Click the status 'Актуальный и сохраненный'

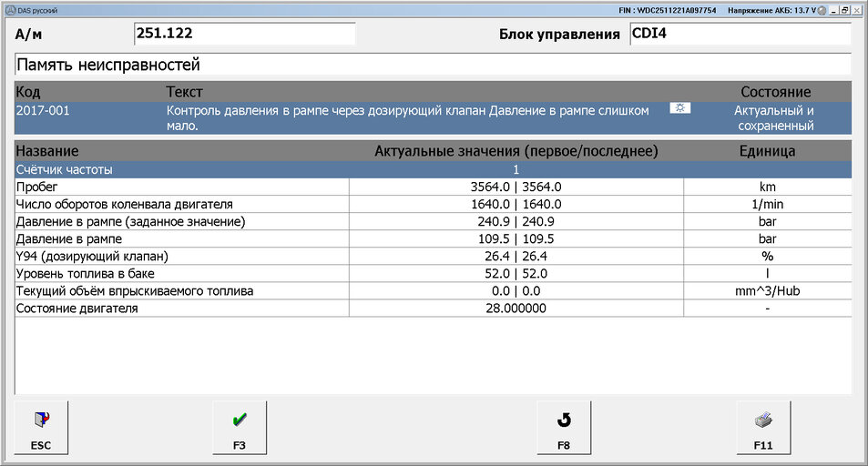point(775,118)
